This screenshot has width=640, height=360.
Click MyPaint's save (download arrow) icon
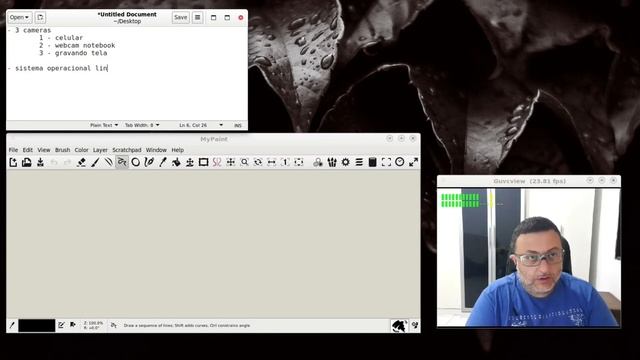point(40,162)
